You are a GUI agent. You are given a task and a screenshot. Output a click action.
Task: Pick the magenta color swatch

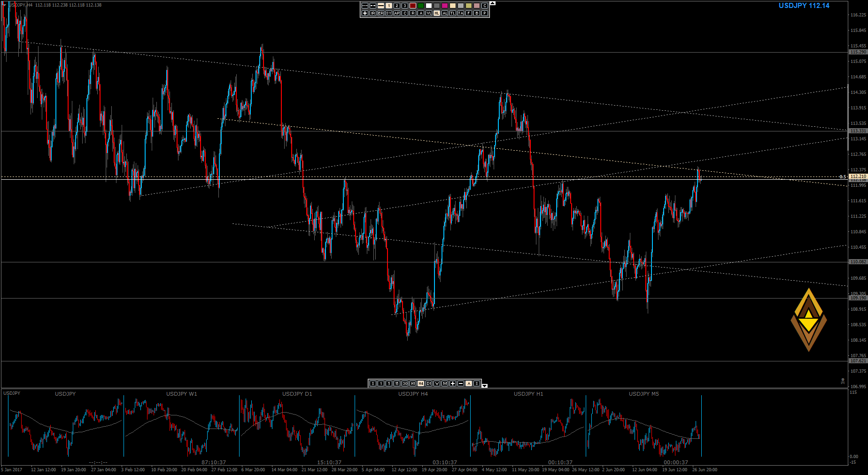445,6
